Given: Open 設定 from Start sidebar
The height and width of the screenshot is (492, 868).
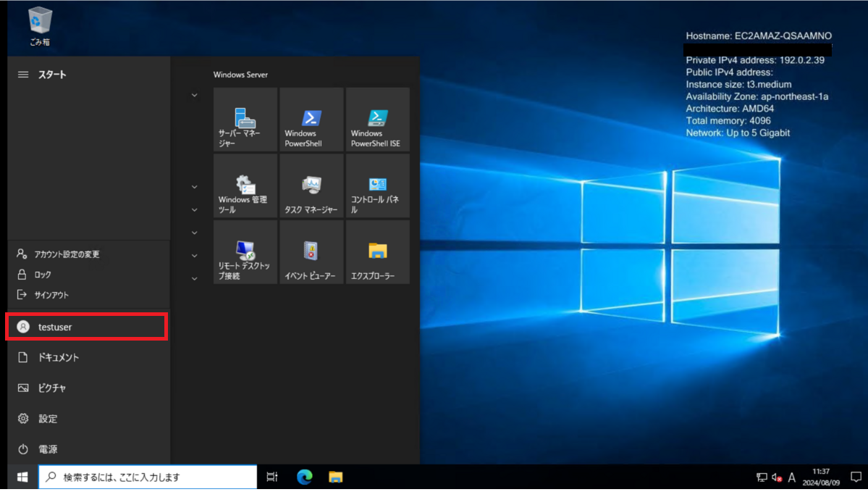Looking at the screenshot, I should pos(88,418).
